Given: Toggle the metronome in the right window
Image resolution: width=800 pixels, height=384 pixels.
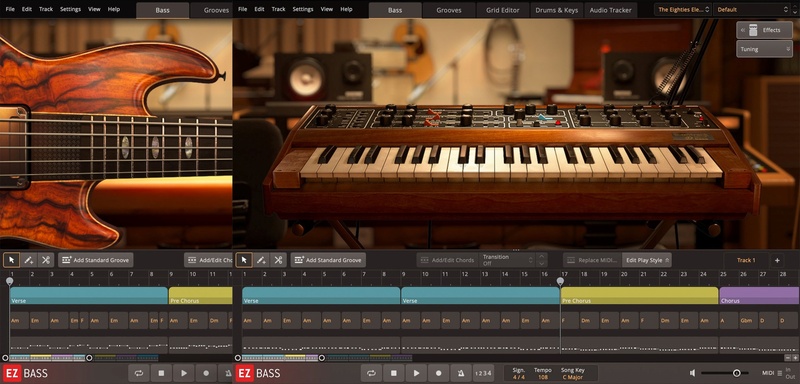Looking at the screenshot, I should [x=461, y=373].
